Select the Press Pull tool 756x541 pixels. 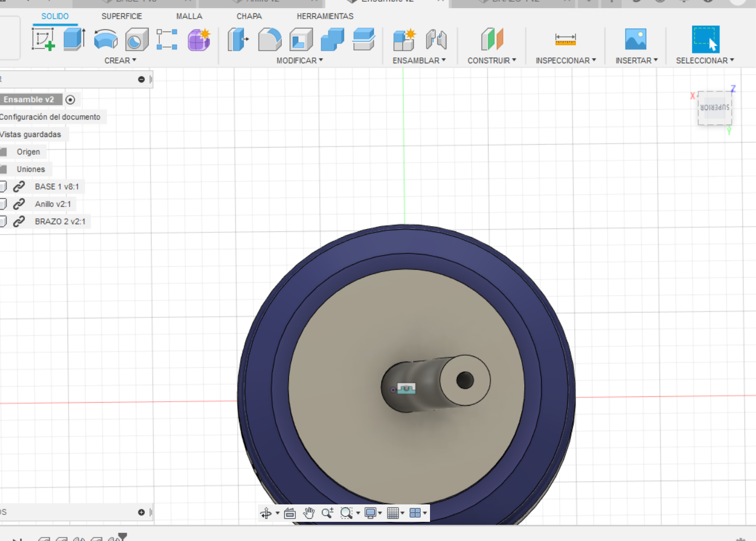[x=238, y=40]
